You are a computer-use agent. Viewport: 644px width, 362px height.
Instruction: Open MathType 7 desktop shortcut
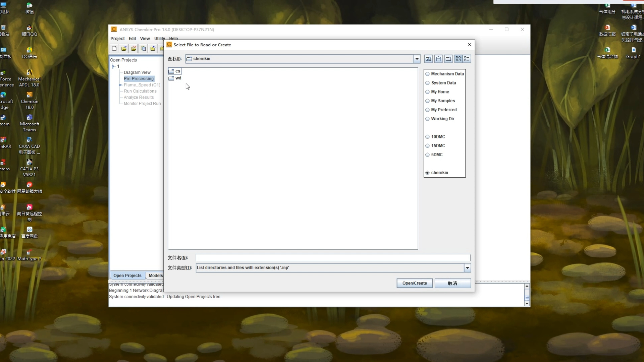point(30,255)
